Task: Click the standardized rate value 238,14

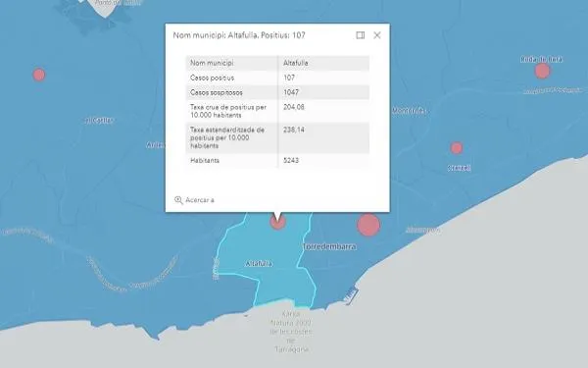Action: 294,130
